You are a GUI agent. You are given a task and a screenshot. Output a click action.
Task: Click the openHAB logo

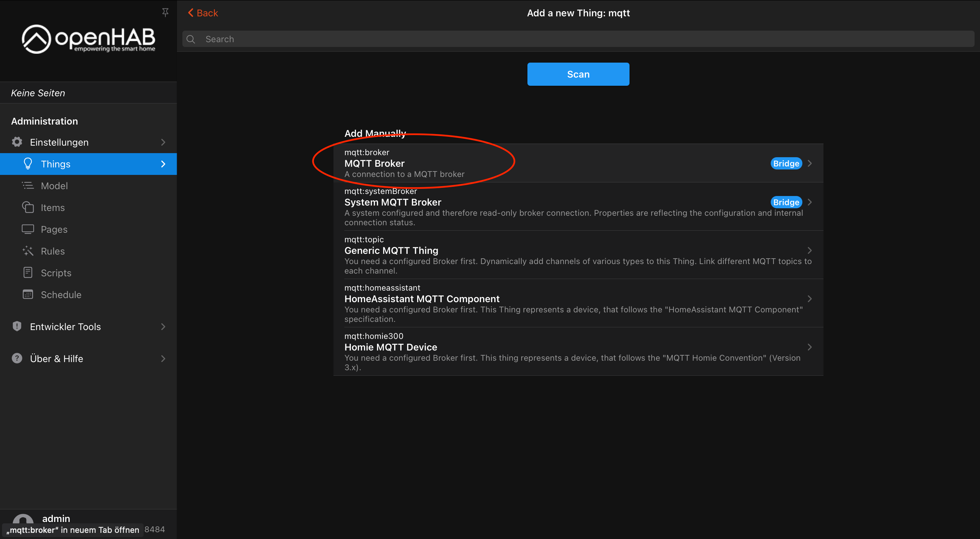[x=88, y=39]
